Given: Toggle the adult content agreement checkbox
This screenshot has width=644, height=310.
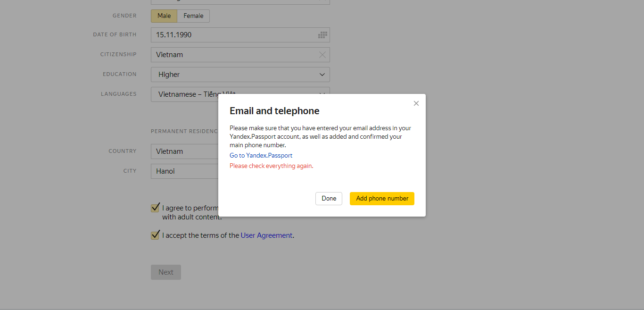Looking at the screenshot, I should [155, 208].
